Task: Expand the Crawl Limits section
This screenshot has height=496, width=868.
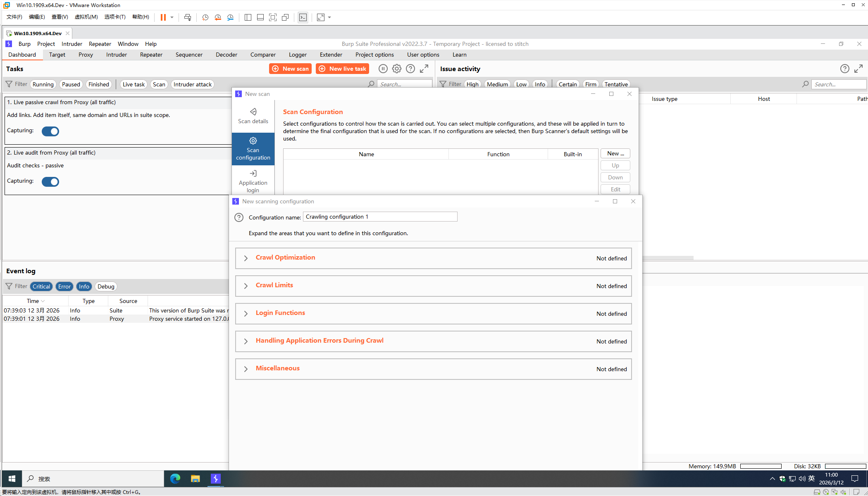Action: click(x=246, y=286)
